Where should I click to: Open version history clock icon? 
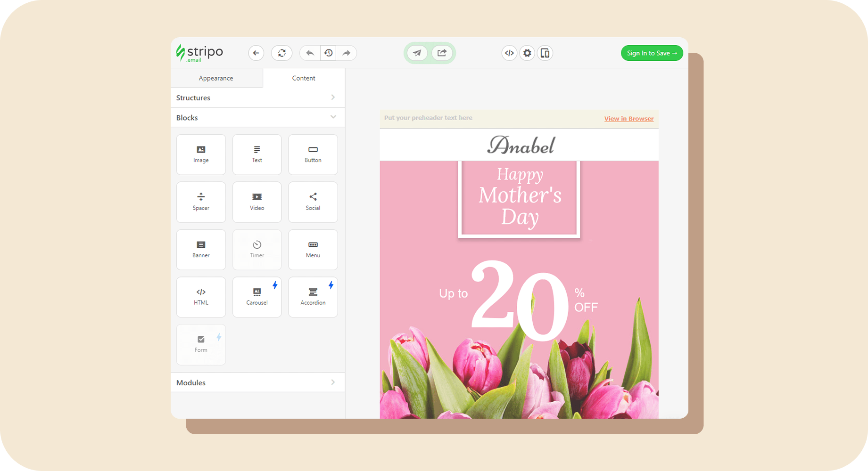click(x=328, y=53)
